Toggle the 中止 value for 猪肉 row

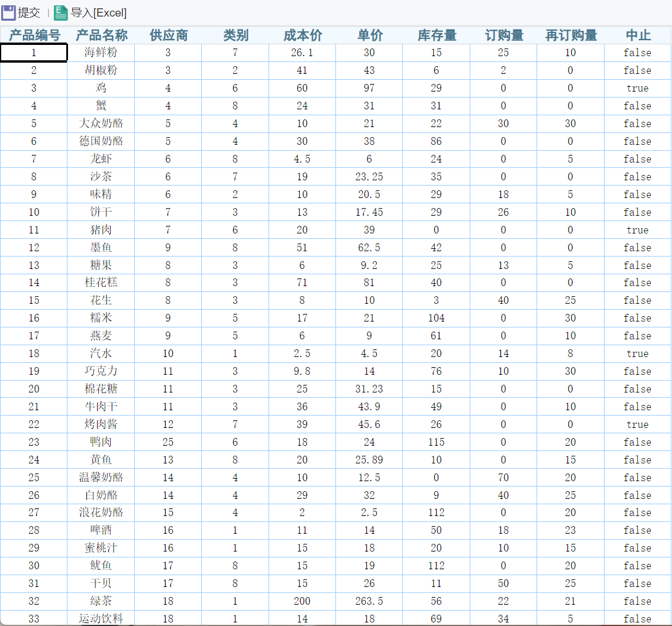tap(637, 229)
